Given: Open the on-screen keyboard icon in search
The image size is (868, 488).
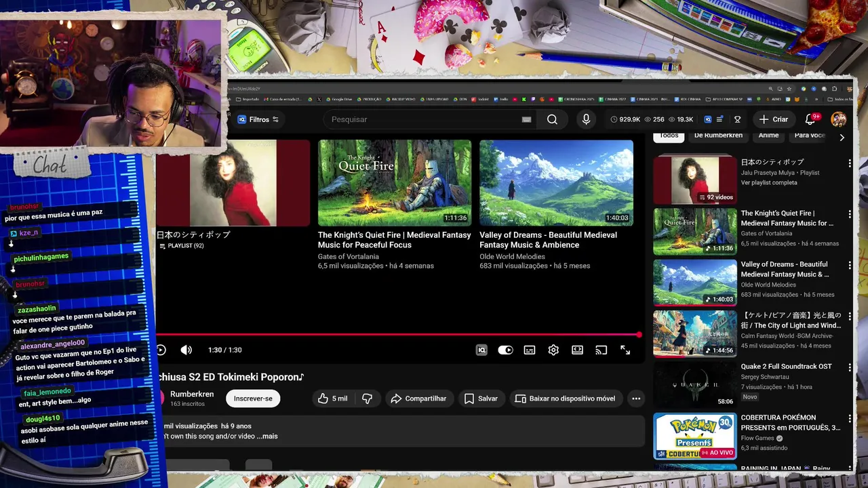Looking at the screenshot, I should pos(526,119).
